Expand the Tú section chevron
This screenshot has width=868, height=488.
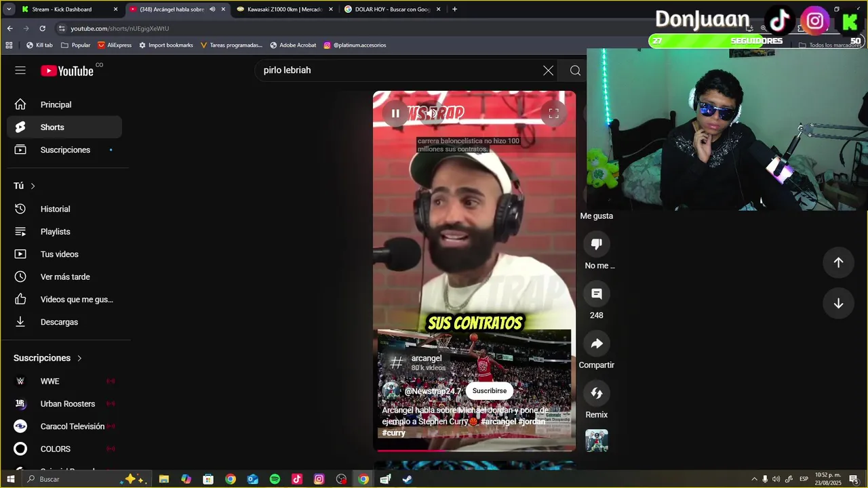click(x=33, y=186)
